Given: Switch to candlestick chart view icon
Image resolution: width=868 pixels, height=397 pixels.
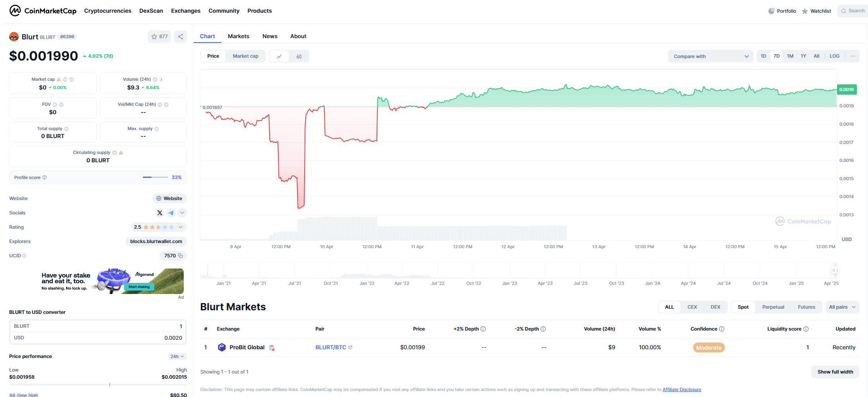Looking at the screenshot, I should tap(299, 56).
